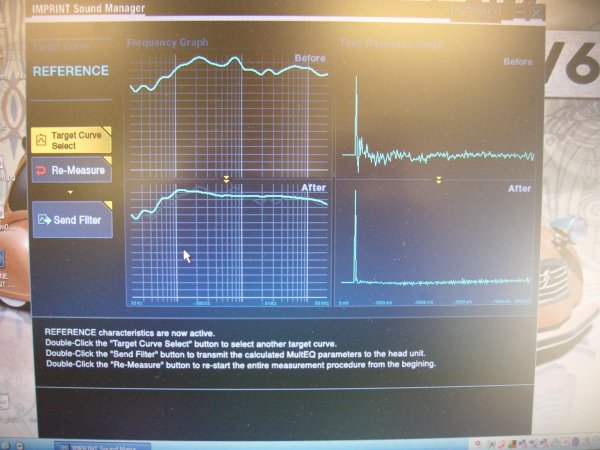Minimize the IMPRINT Sound Manager window
Viewport: 600px width, 450px height.
[x=519, y=13]
